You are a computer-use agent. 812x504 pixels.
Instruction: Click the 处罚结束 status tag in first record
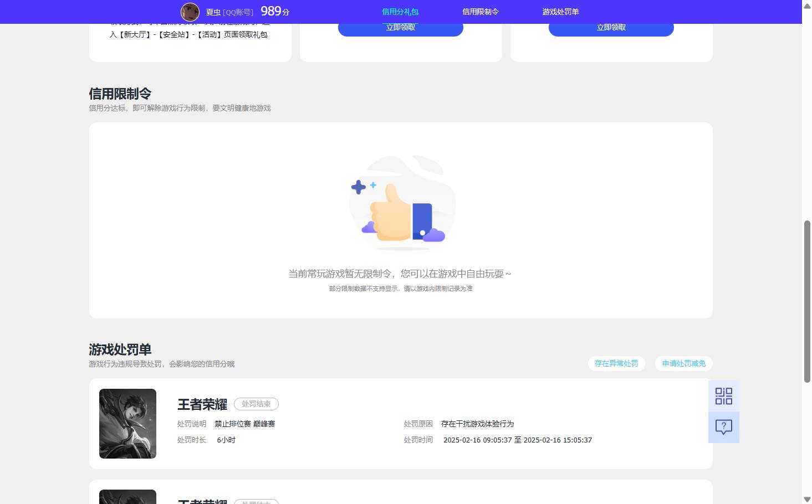point(256,404)
